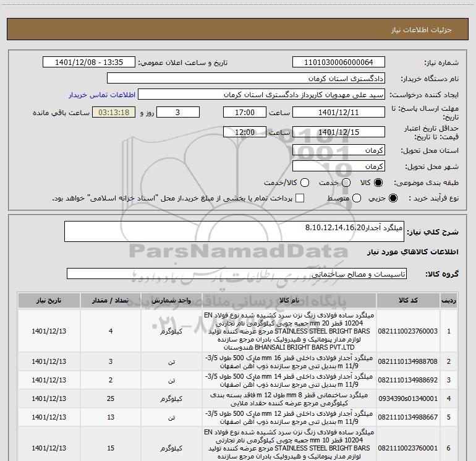Select the کالا radio button
The height and width of the screenshot is (461, 476).
point(378,183)
